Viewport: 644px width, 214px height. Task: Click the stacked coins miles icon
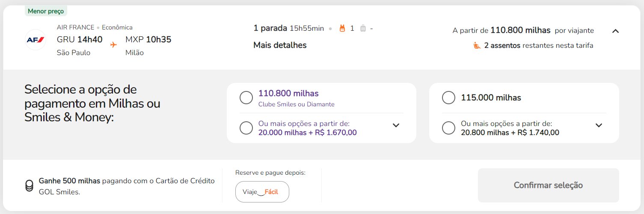pos(29,186)
